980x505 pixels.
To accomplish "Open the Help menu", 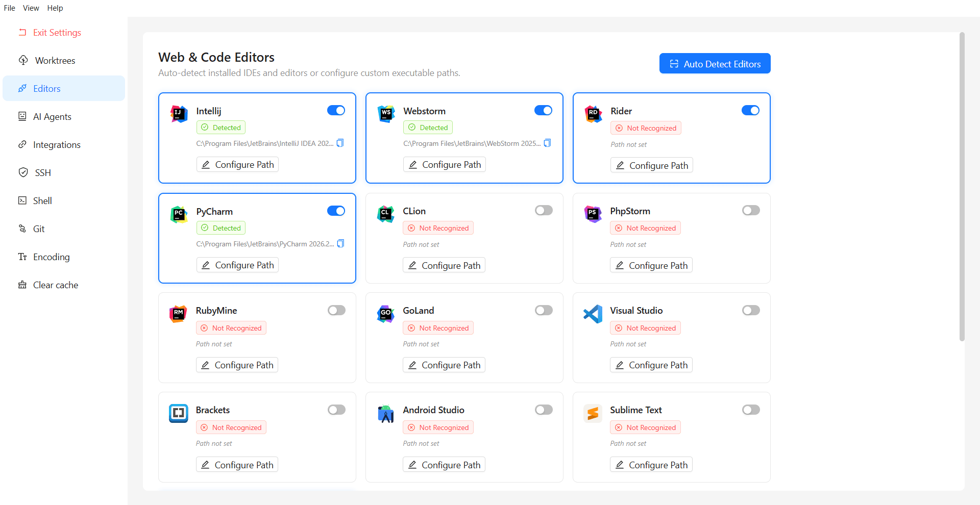I will tap(55, 8).
